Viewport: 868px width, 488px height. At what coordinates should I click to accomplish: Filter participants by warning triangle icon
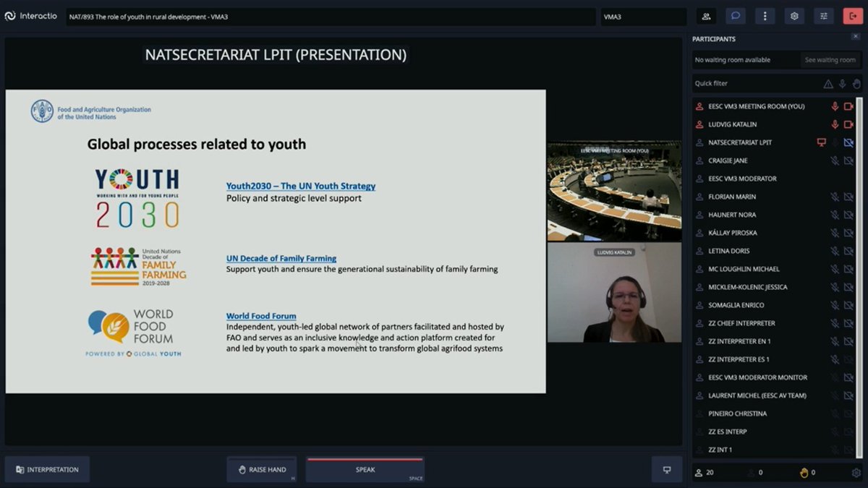828,84
